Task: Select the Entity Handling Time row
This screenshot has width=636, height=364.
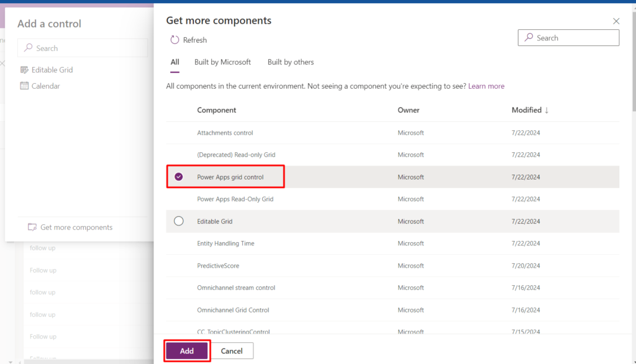Action: pos(393,243)
